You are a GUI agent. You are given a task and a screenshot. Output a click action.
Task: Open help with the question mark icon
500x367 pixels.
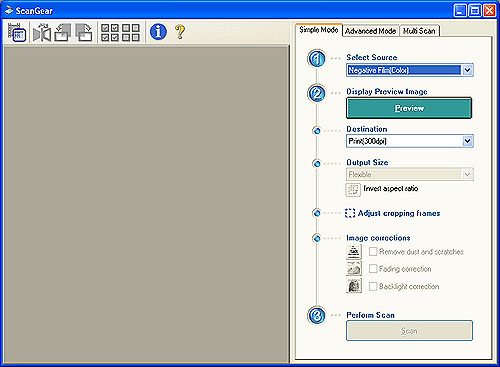(x=180, y=32)
